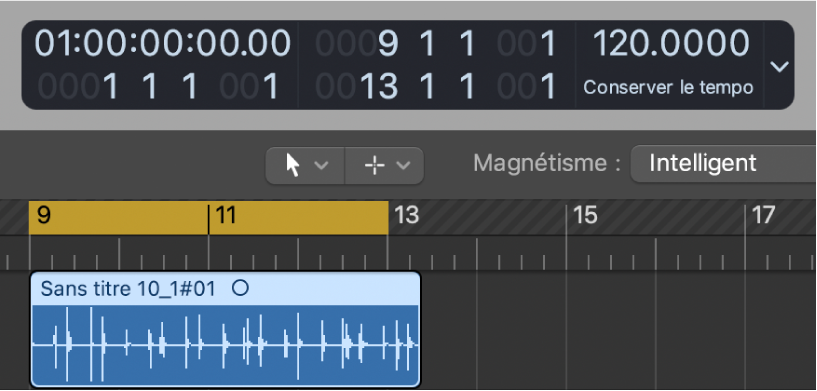Click the waveform of the audio region
Viewport: 817px width, 391px height.
[x=225, y=345]
